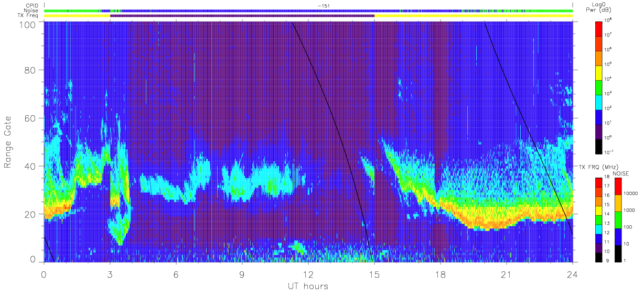644x297 pixels.
Task: Click the 10000 noise legend label
Action: coord(630,193)
